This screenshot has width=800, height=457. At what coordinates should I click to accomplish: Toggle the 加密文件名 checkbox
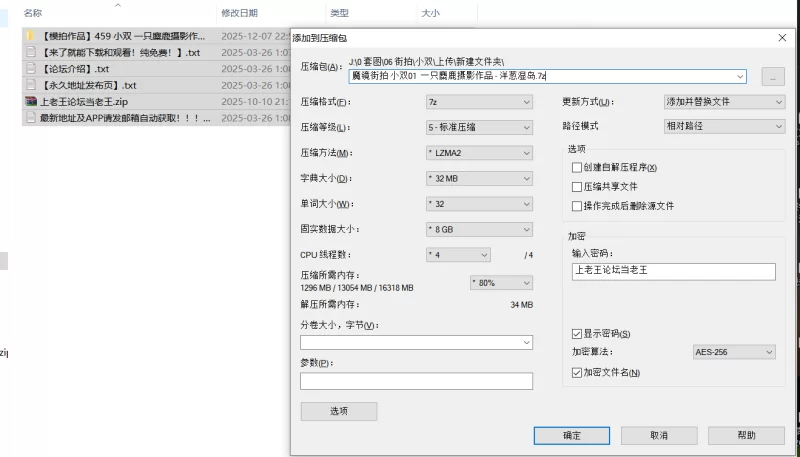(577, 373)
